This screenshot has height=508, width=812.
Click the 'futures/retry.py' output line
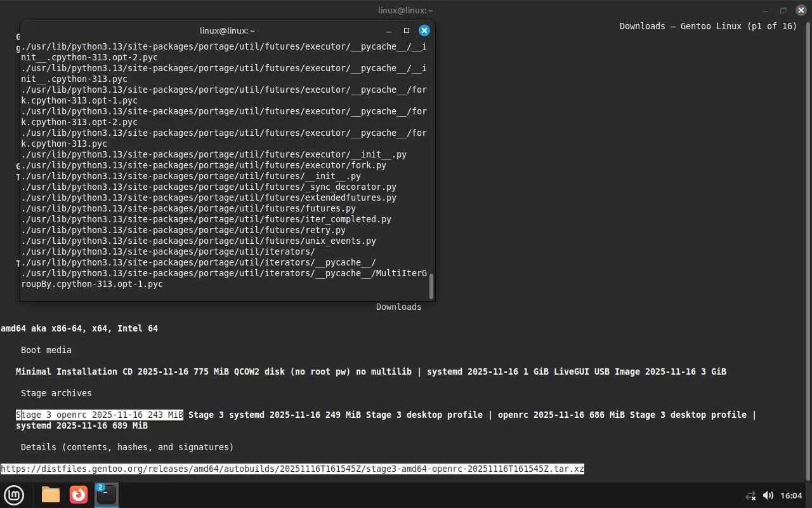[183, 230]
